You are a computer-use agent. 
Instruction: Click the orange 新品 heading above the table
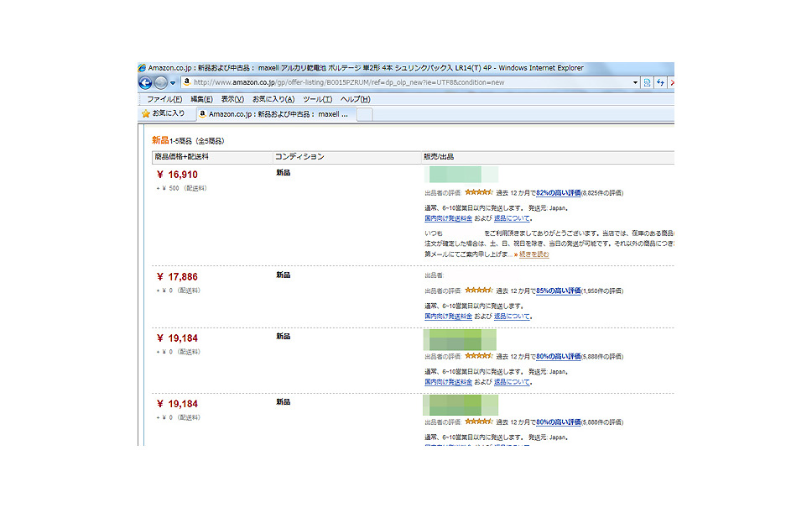click(x=160, y=140)
